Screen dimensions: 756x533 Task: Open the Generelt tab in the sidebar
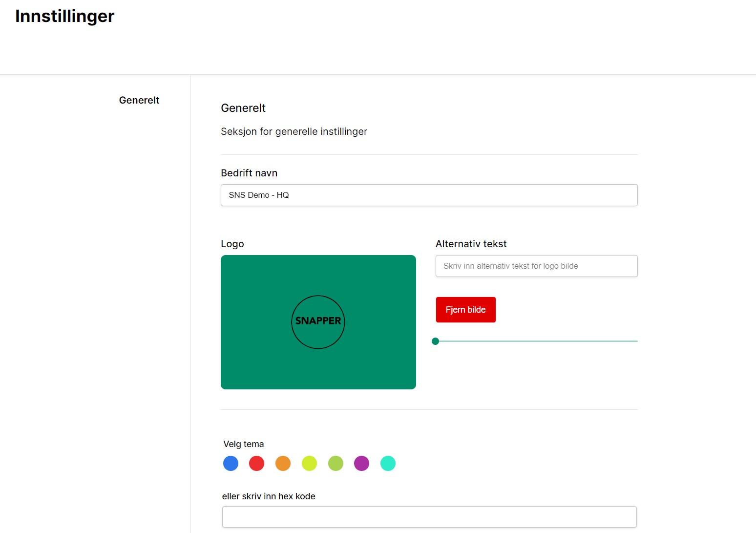139,100
